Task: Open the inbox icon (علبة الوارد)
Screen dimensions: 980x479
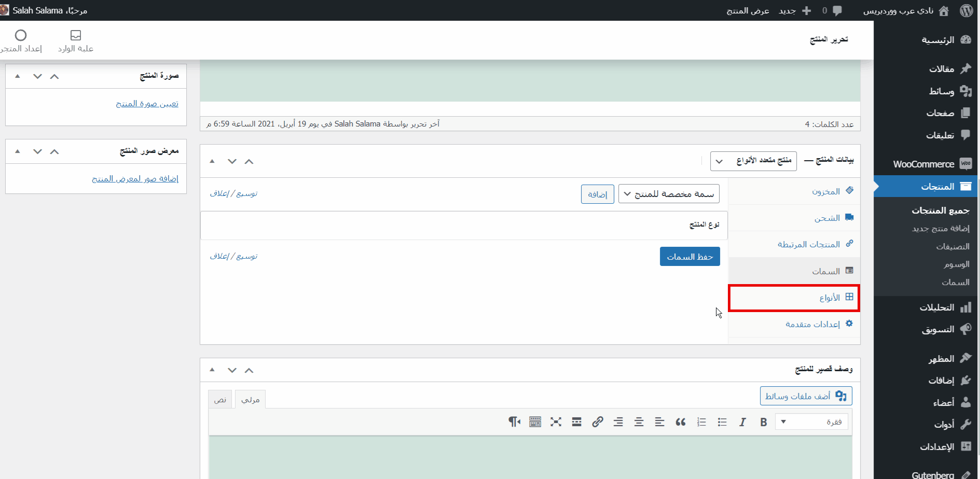Action: (x=76, y=41)
